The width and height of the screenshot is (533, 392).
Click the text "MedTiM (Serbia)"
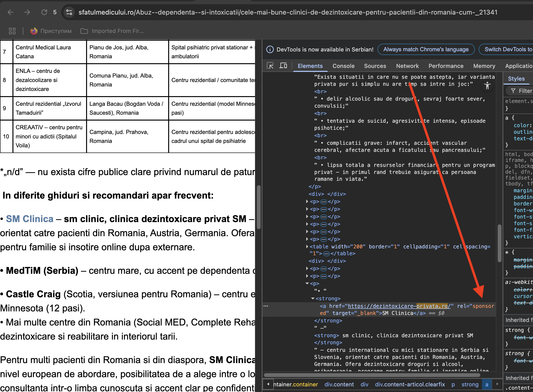tap(42, 270)
